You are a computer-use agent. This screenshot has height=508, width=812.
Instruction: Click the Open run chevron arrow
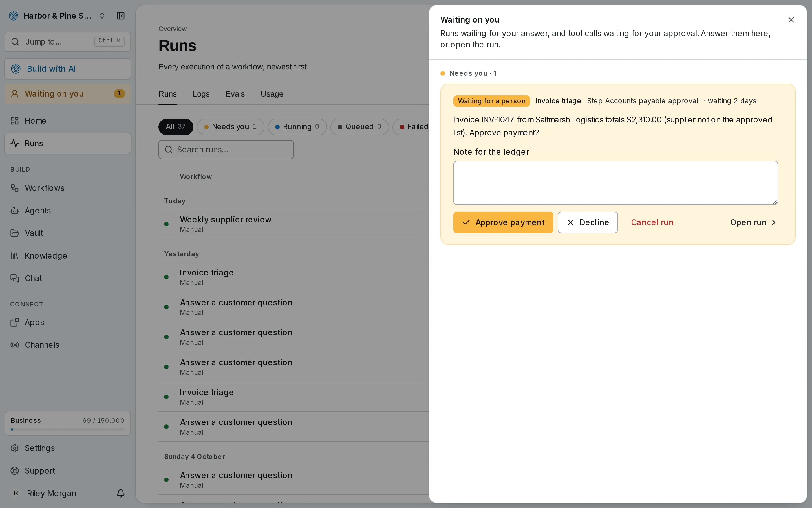click(x=773, y=222)
